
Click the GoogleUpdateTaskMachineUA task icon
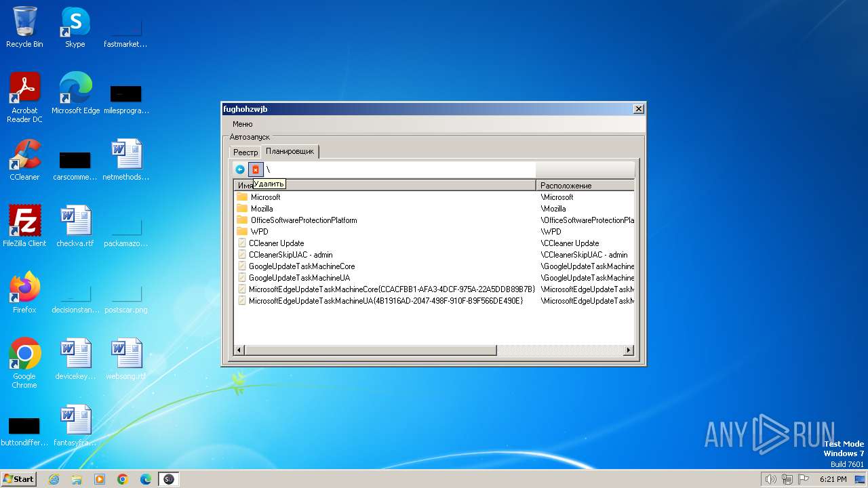pyautogui.click(x=242, y=278)
